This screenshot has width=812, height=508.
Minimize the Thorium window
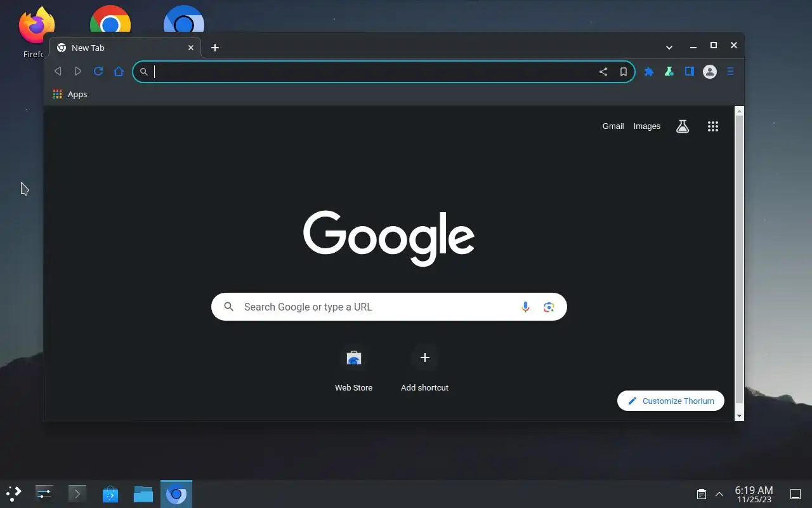click(x=693, y=46)
